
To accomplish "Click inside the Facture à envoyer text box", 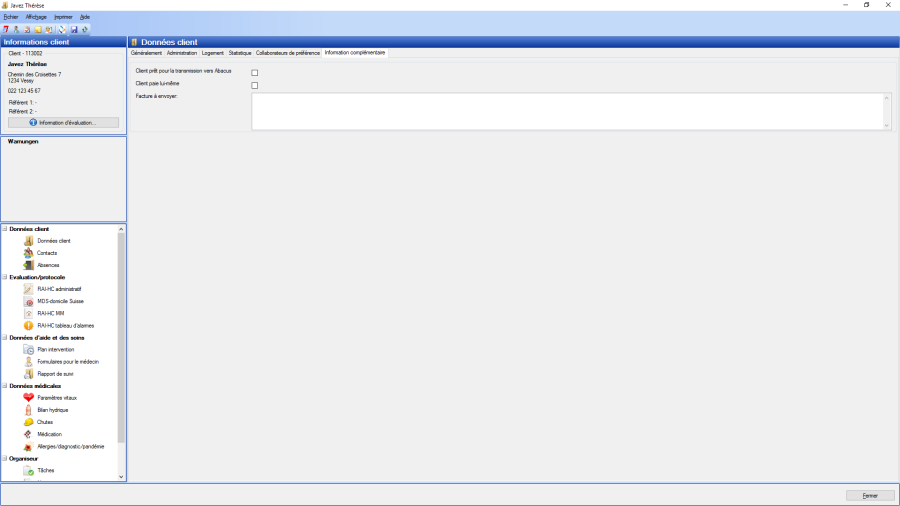I will [567, 111].
